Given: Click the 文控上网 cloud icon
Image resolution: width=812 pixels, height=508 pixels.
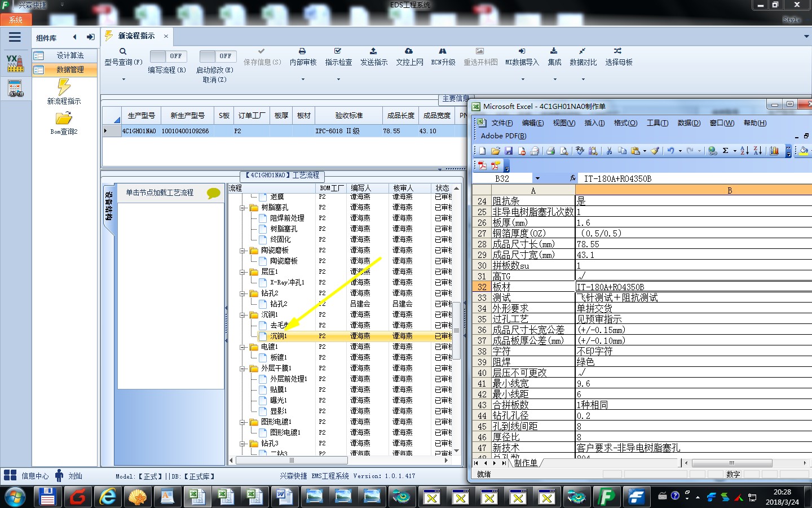Looking at the screenshot, I should point(409,51).
